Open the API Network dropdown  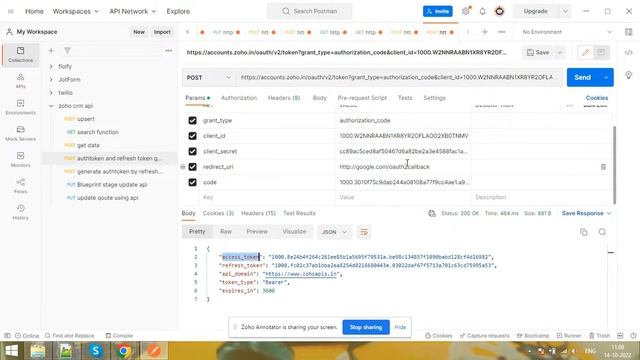pos(133,11)
